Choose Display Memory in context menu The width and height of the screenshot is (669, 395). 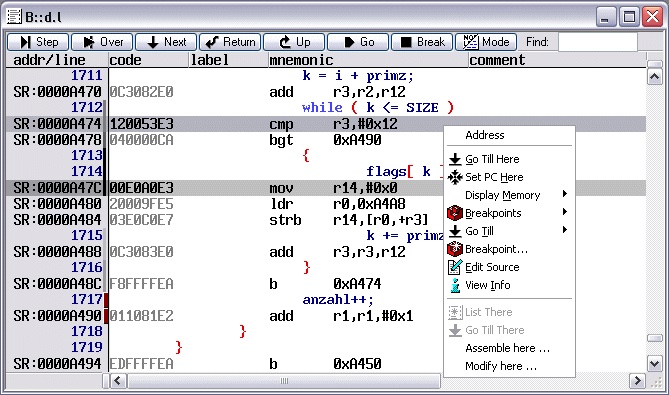(x=503, y=195)
